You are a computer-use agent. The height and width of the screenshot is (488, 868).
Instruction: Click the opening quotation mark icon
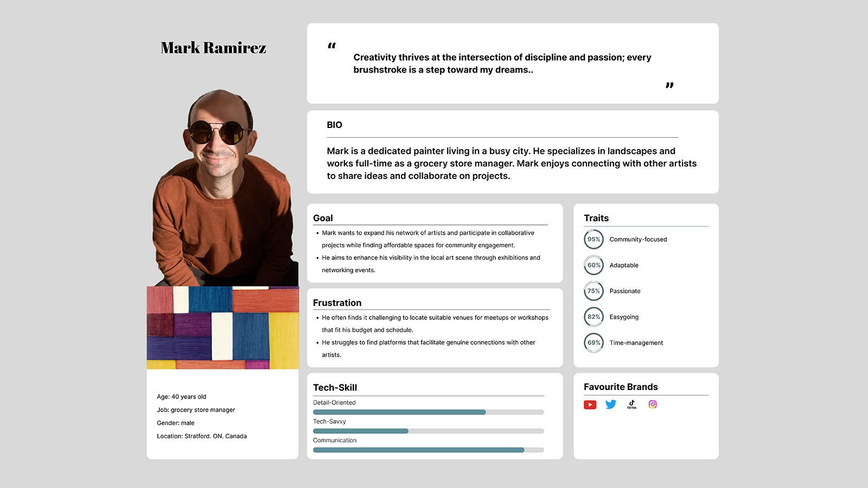[x=331, y=46]
